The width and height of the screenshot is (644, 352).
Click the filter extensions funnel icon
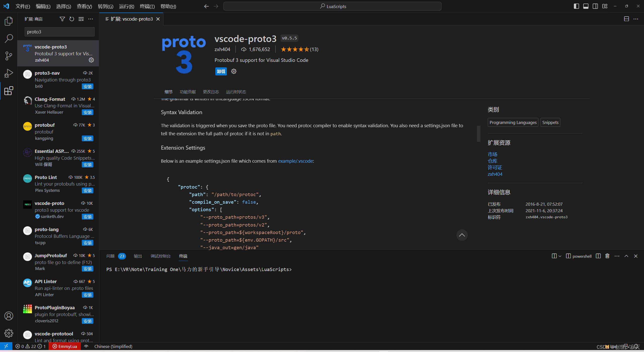62,19
